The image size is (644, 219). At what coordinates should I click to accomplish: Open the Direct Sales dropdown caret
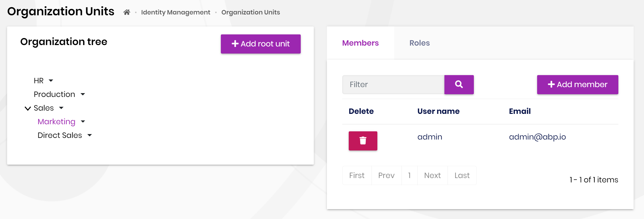(x=89, y=135)
